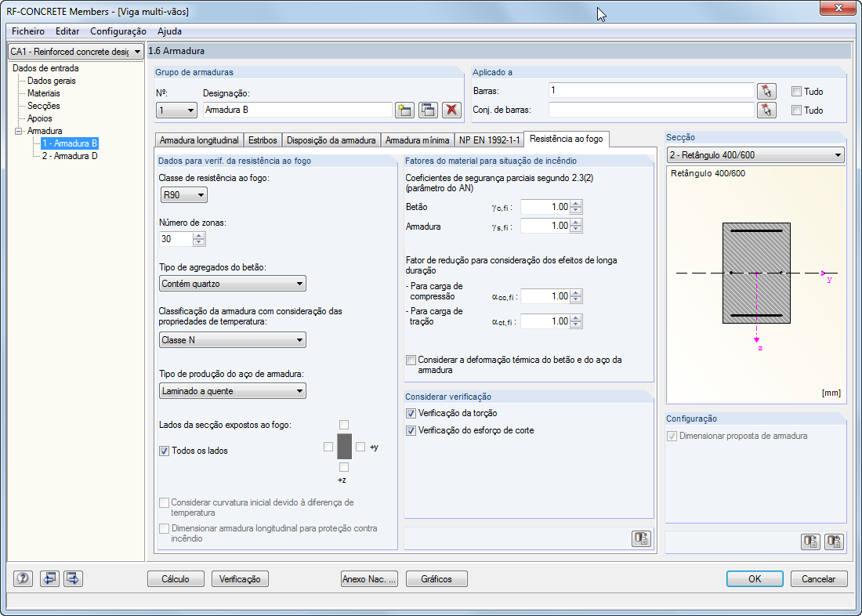The width and height of the screenshot is (862, 616).
Task: Increase γs,fi Armadura value spinner
Action: coord(576,223)
